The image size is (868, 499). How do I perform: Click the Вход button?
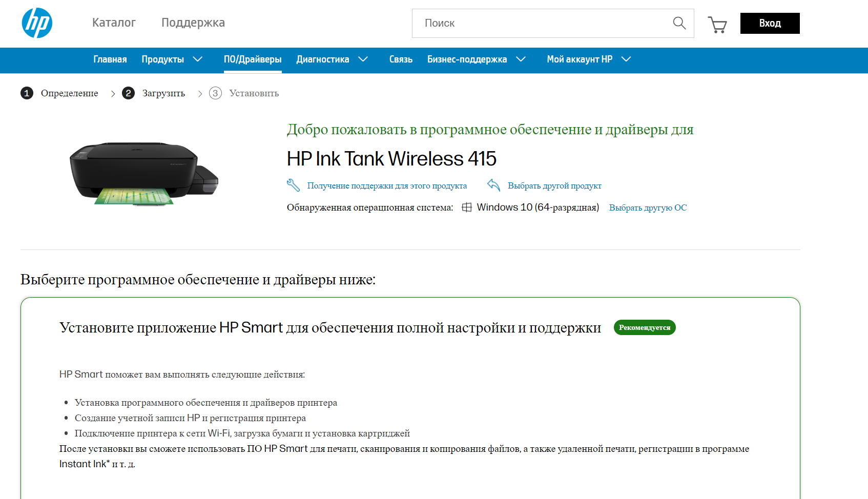tap(770, 23)
